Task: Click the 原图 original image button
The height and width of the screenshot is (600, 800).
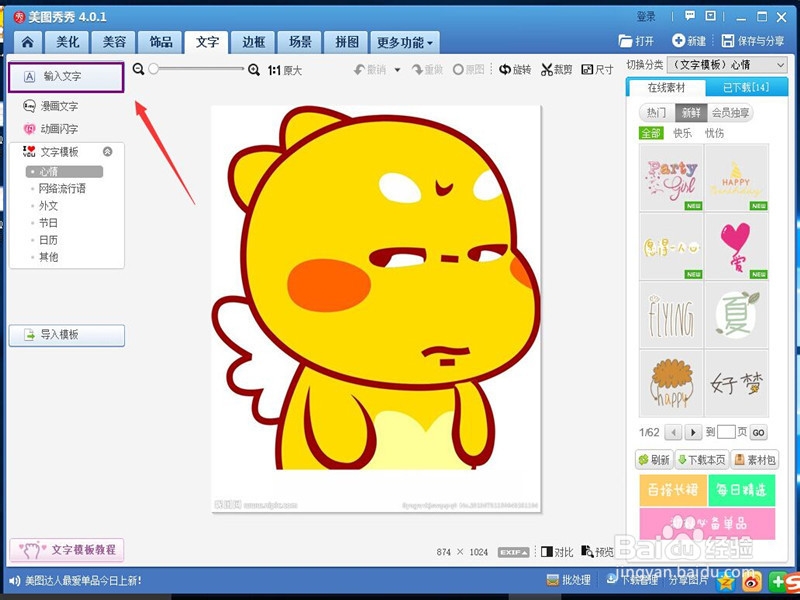Action: pos(468,69)
